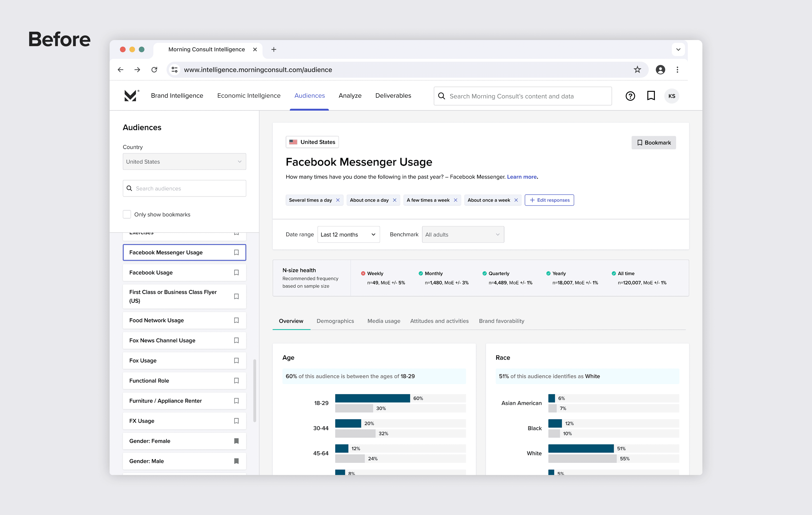Viewport: 812px width, 515px height.
Task: Open the help question mark icon
Action: coord(630,96)
